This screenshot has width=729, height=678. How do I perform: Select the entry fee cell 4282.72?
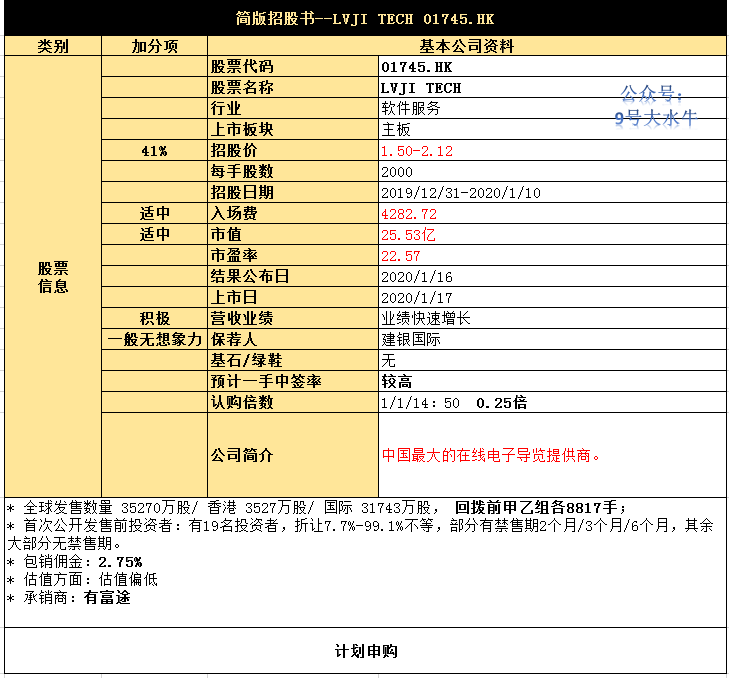click(x=552, y=213)
